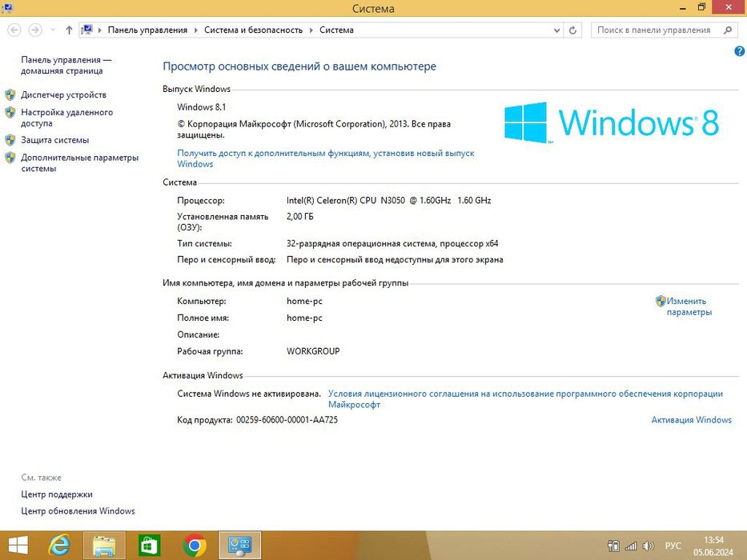Minimize the Система window
This screenshot has width=747, height=560.
point(683,8)
